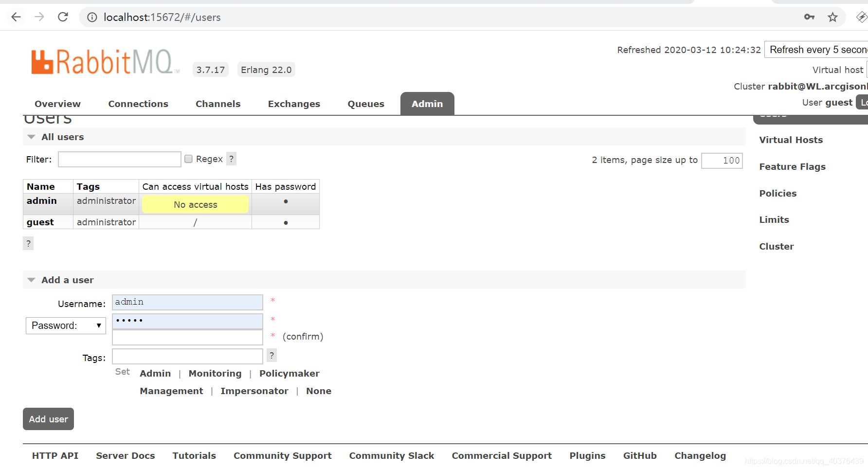Open the Password type dropdown
The image size is (868, 470).
click(x=66, y=325)
